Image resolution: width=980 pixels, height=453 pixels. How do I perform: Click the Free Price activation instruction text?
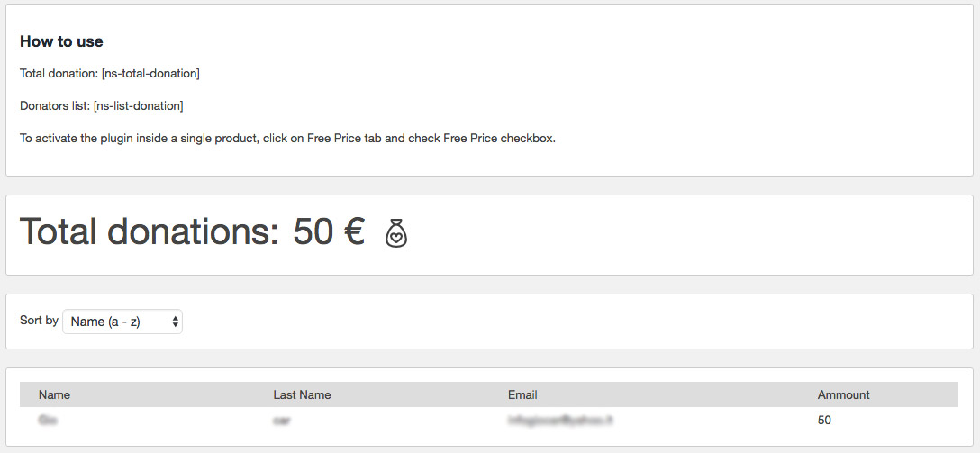coord(287,139)
